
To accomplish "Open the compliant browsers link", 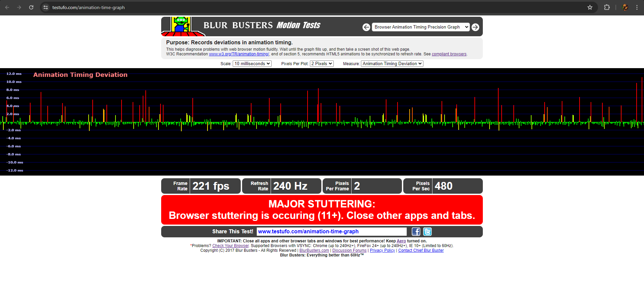I will (x=449, y=54).
